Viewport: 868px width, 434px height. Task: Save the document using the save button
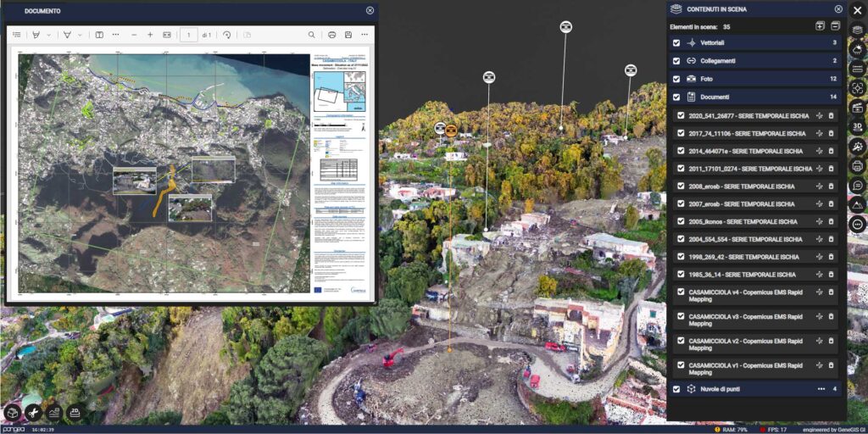[348, 35]
